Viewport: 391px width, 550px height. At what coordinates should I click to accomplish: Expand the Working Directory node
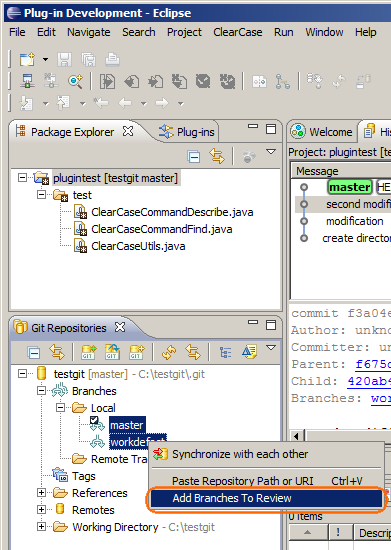pyautogui.click(x=41, y=526)
